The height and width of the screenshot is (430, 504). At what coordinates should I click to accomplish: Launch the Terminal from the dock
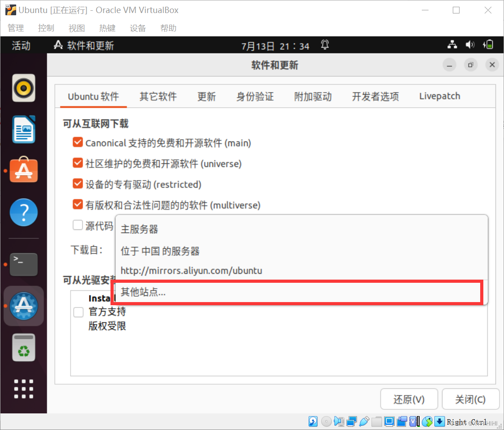click(23, 264)
